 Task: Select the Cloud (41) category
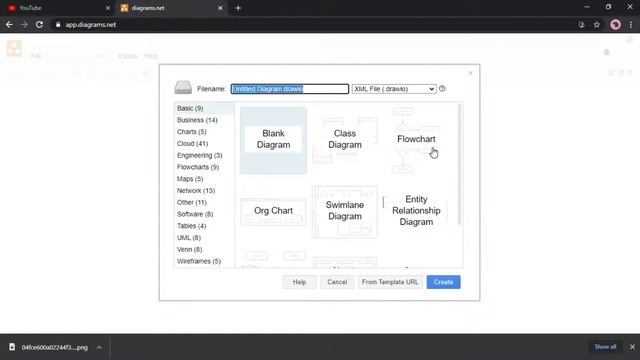point(204,144)
